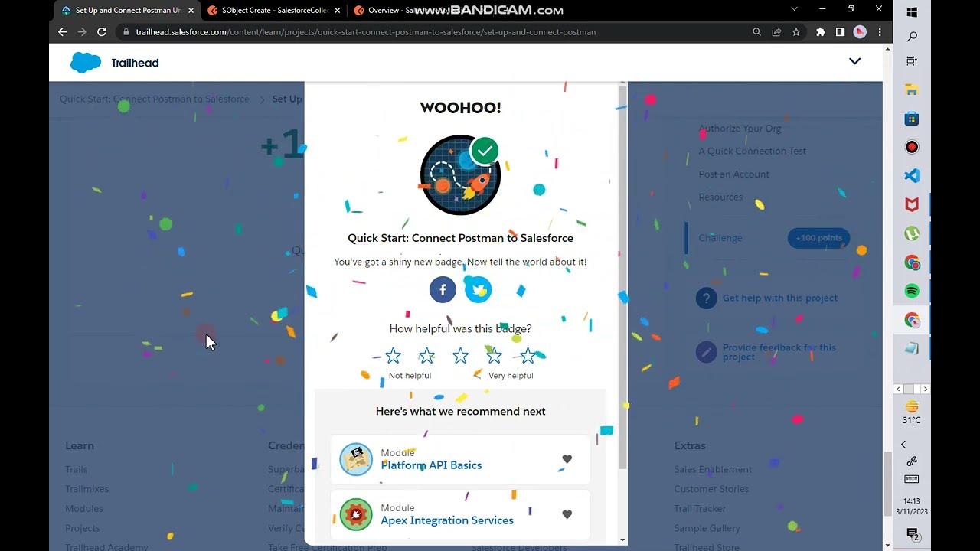
Task: Open Customer Stories in Extras
Action: 711,489
